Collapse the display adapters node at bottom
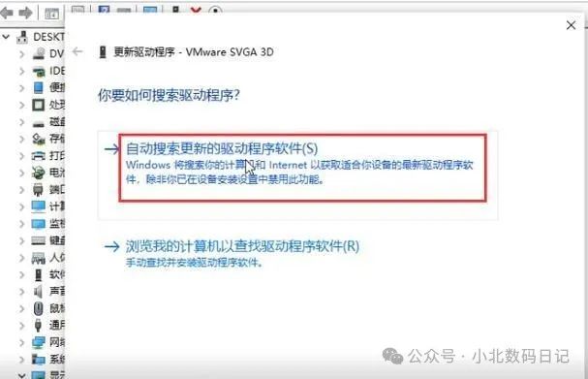The width and height of the screenshot is (588, 379). pyautogui.click(x=21, y=375)
